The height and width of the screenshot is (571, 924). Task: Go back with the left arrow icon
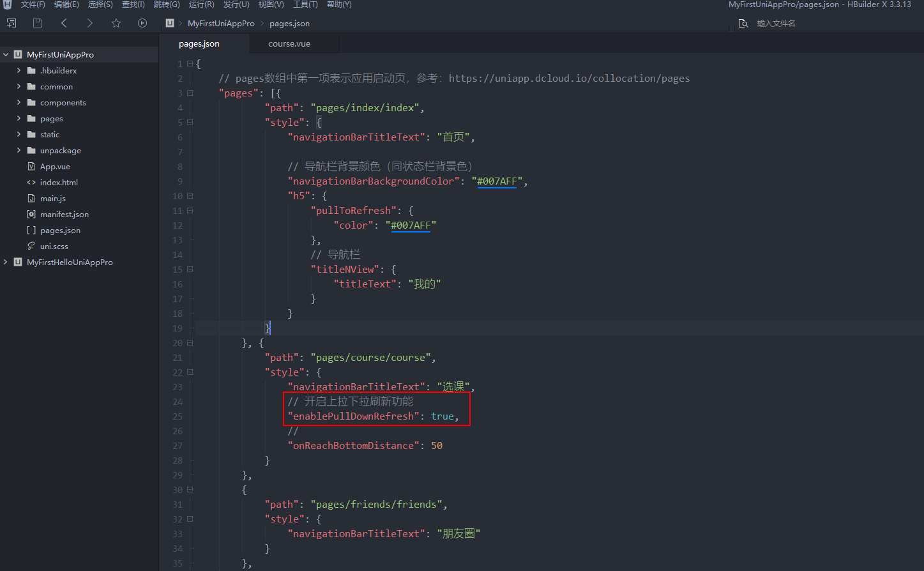(x=64, y=23)
